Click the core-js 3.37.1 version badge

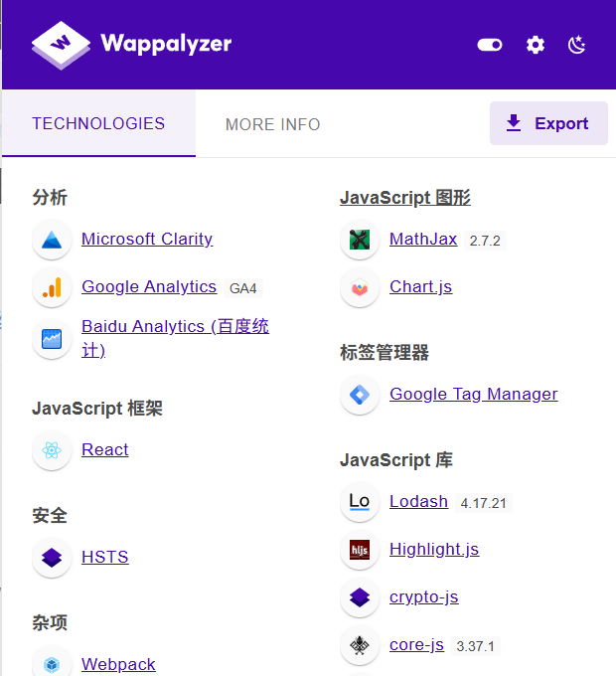pyautogui.click(x=476, y=646)
